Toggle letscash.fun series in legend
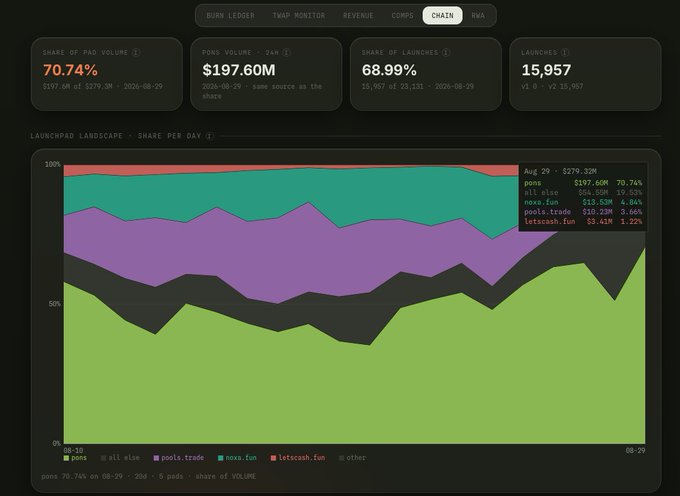Screen dimensions: 680x496 [x=298, y=458]
